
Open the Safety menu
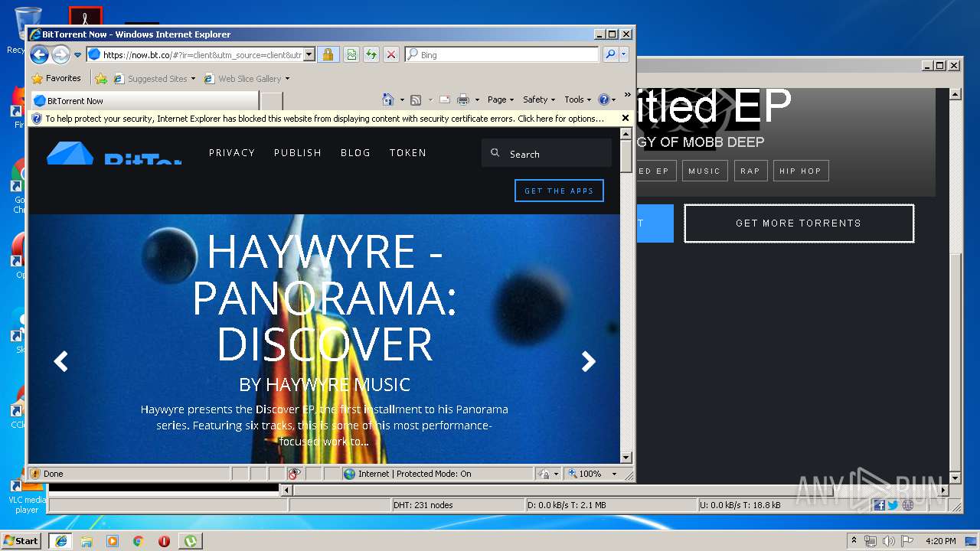pyautogui.click(x=539, y=99)
